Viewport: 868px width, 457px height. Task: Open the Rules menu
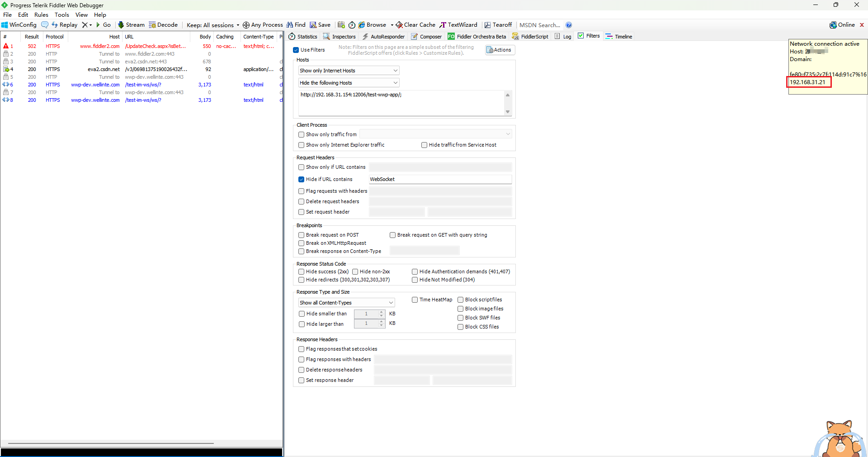(41, 14)
